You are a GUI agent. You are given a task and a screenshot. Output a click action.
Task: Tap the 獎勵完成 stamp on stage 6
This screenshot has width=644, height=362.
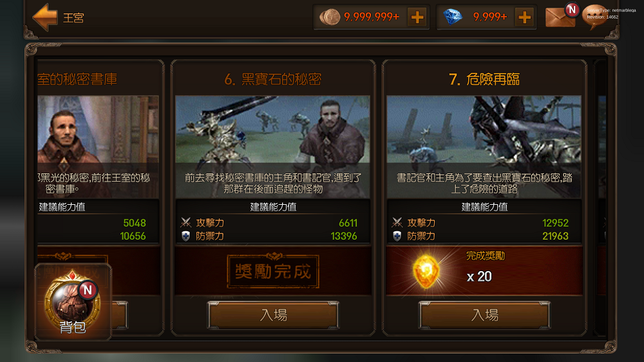pyautogui.click(x=273, y=271)
